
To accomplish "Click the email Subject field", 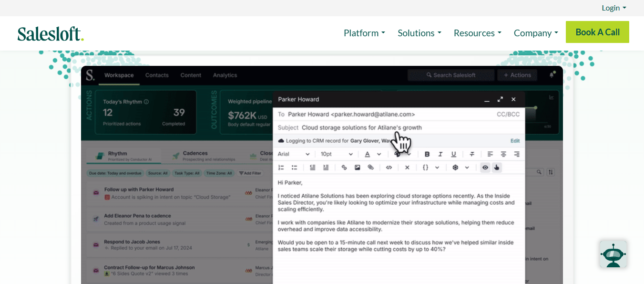I will click(x=399, y=127).
